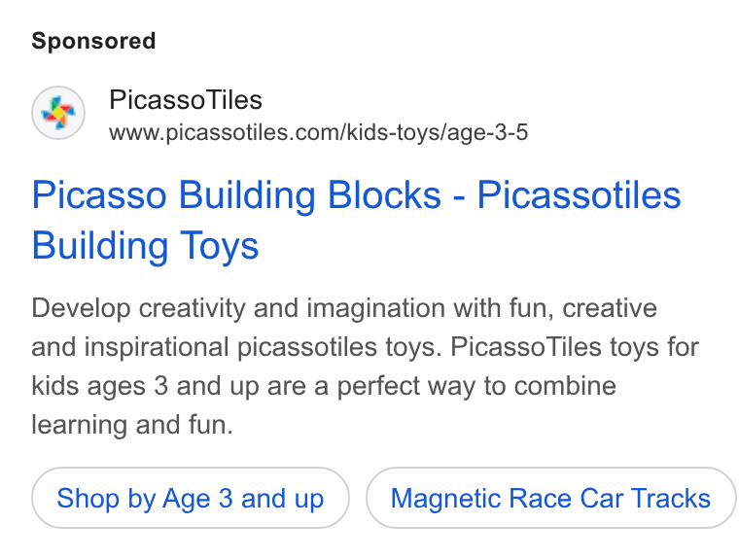Click the closing text 'learning and fun.'
This screenshot has height=560, width=739.
click(x=132, y=425)
